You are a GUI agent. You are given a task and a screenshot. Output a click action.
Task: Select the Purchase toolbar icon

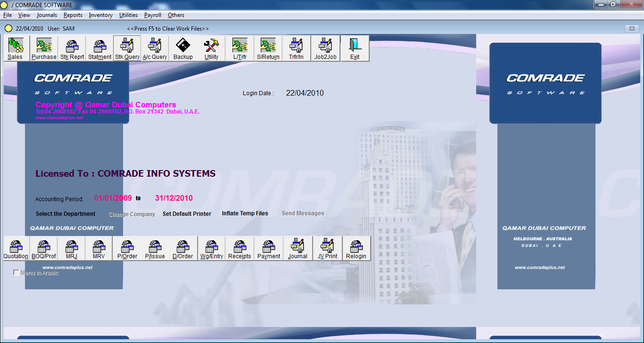[43, 47]
